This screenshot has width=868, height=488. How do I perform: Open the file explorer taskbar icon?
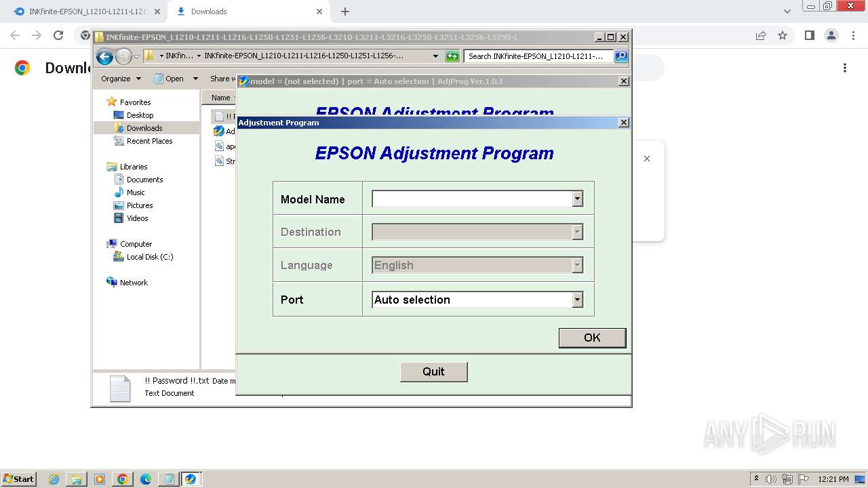pos(77,479)
